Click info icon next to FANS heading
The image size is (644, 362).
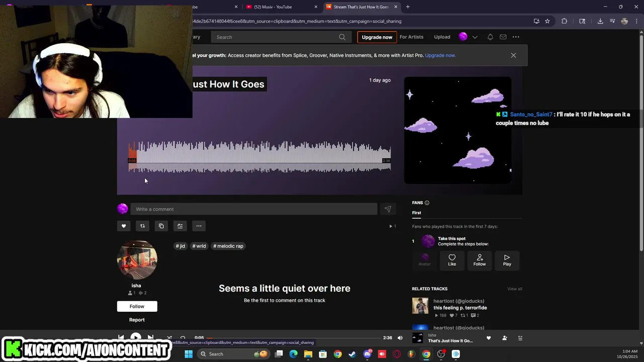click(x=427, y=203)
